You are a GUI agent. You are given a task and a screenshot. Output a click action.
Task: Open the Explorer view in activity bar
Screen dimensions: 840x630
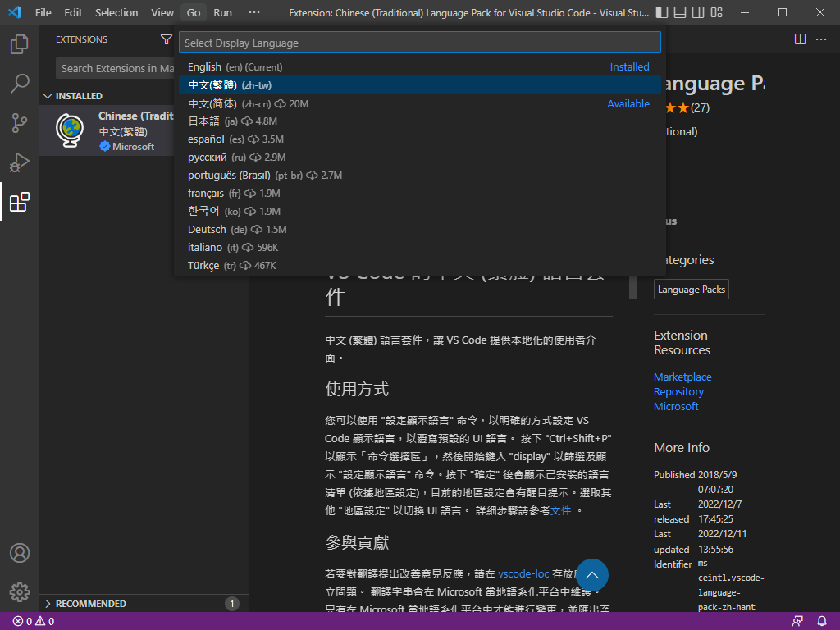click(x=20, y=44)
